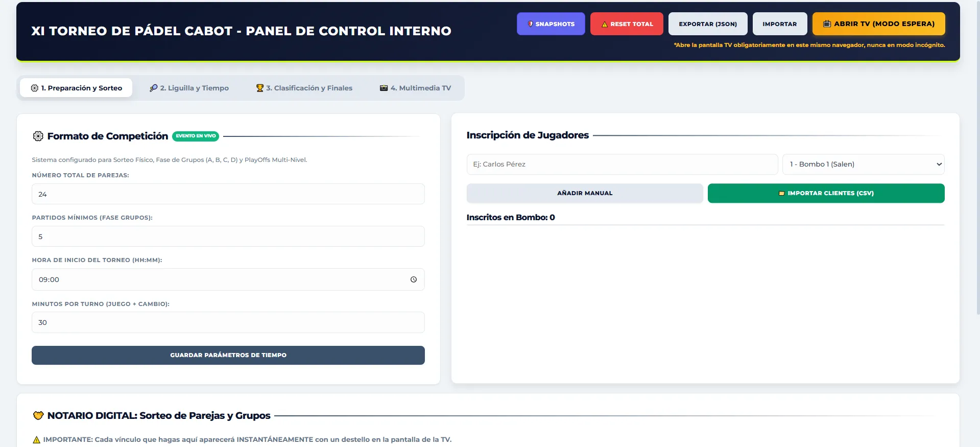Screen dimensions: 980x447
Task: Click the wrench icon on Liguilla tab
Action: [153, 88]
